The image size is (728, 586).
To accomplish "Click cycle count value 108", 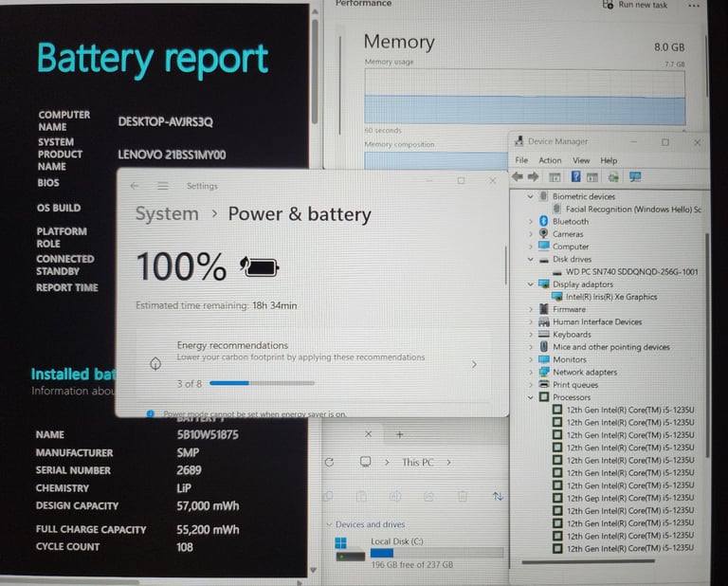I will click(184, 547).
